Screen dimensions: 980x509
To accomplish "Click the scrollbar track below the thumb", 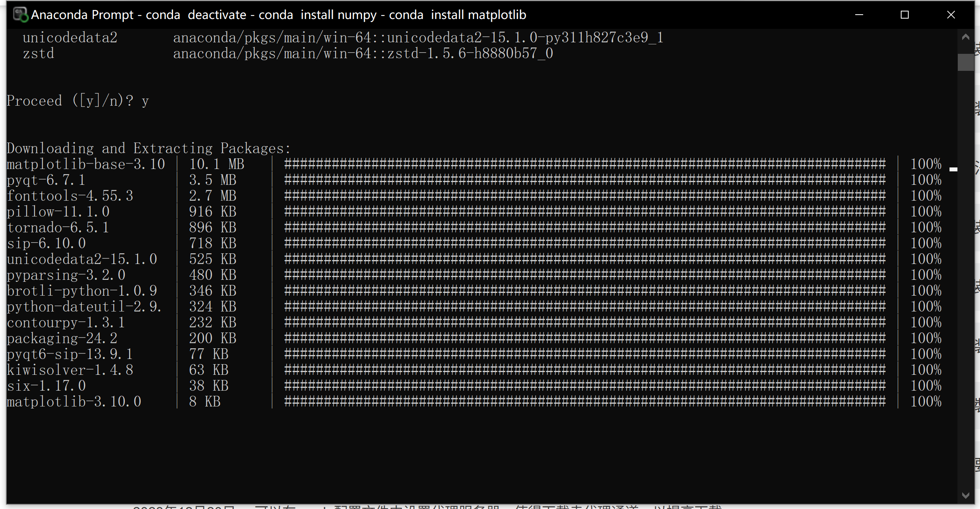I will pos(965,277).
